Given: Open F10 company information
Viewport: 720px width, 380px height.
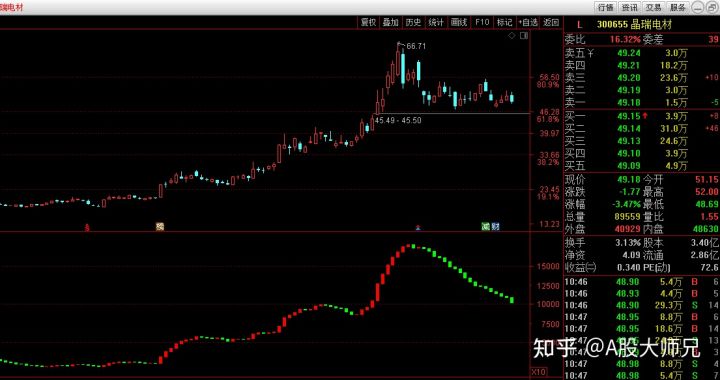Looking at the screenshot, I should tap(482, 22).
